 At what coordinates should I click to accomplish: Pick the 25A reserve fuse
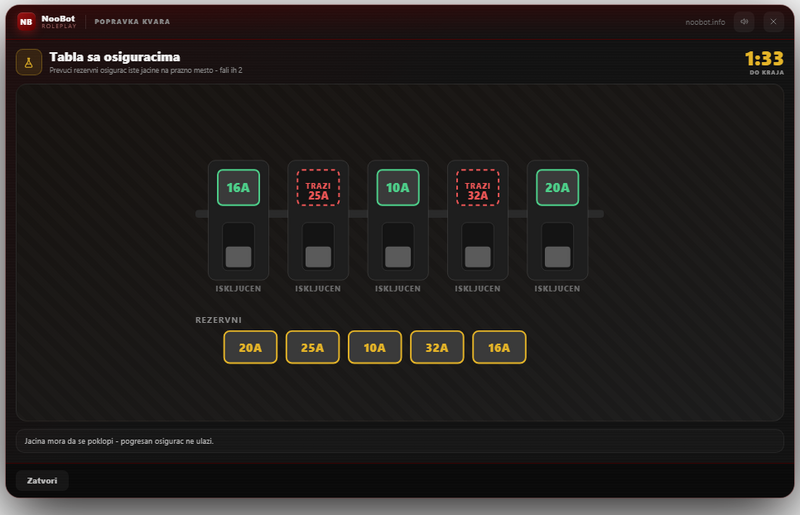[x=312, y=348]
